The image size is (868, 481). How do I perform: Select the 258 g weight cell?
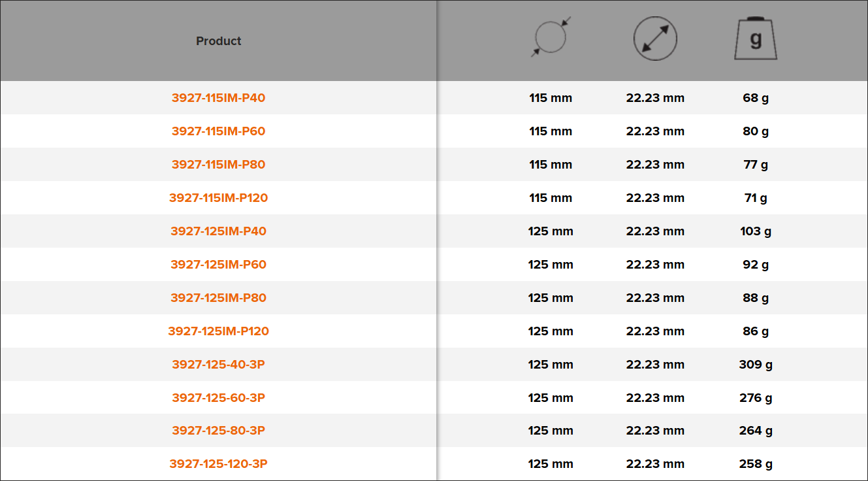(756, 464)
